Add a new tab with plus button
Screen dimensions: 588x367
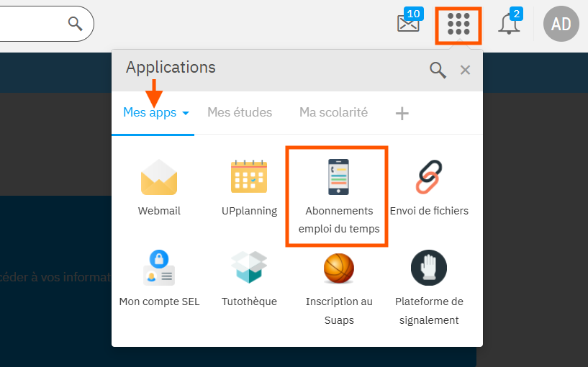pyautogui.click(x=402, y=113)
